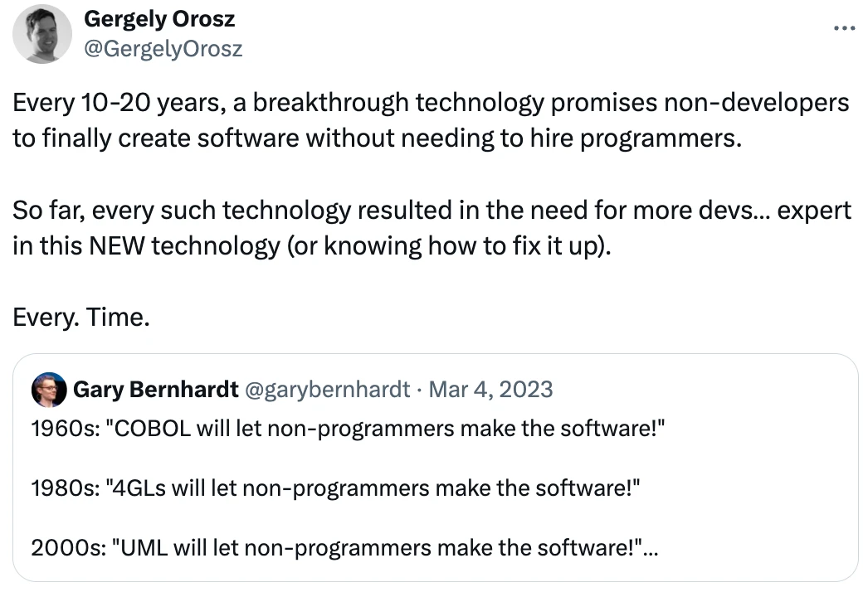Click the 1960s COBOL line
Image resolution: width=868 pixels, height=592 pixels.
point(348,429)
